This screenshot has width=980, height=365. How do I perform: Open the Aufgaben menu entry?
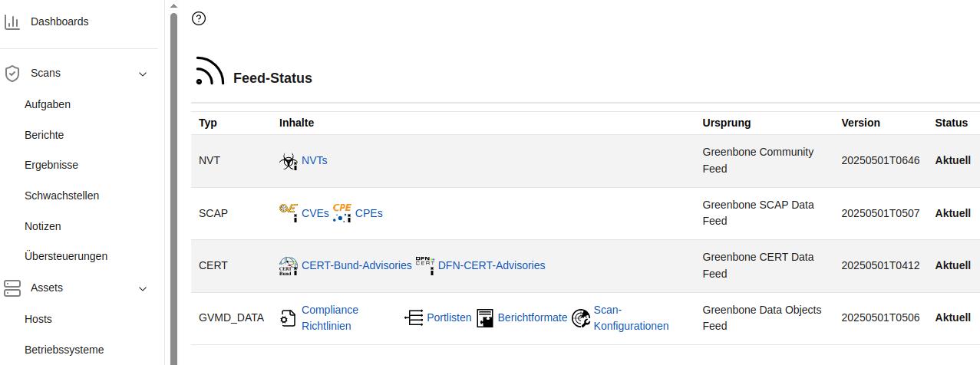(48, 104)
